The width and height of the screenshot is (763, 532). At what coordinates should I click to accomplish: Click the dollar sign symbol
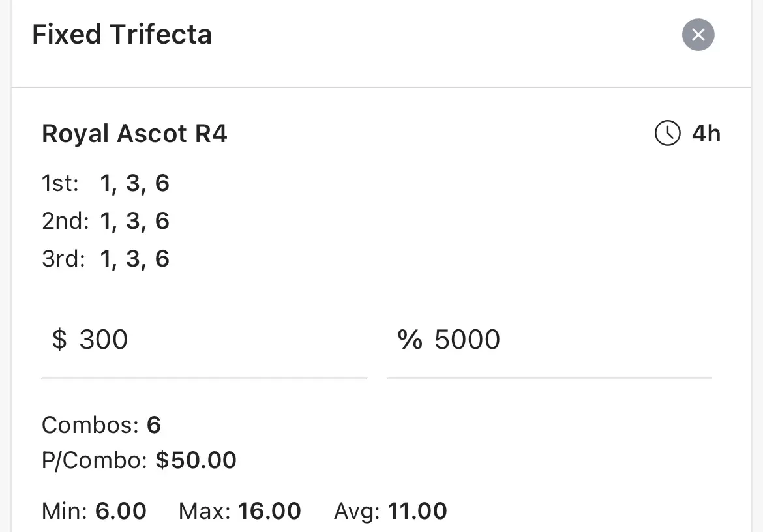point(59,340)
